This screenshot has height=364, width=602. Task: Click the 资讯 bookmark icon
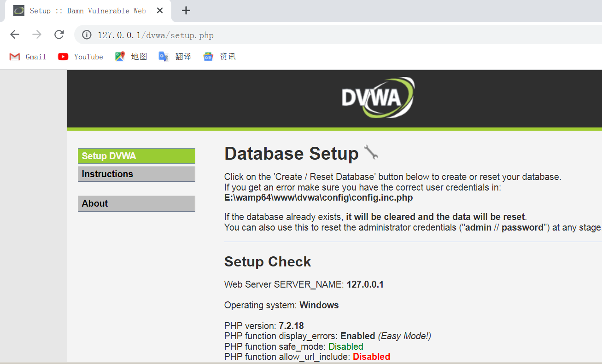(x=208, y=56)
